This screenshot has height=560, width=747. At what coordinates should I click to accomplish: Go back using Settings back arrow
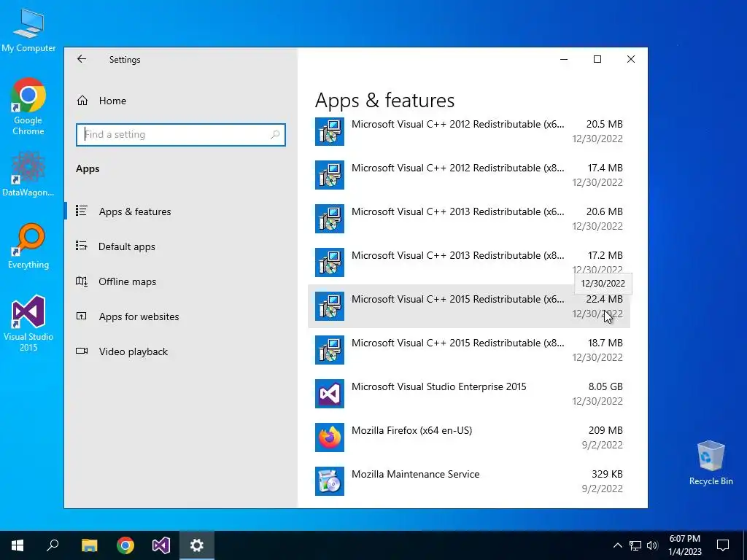click(82, 59)
